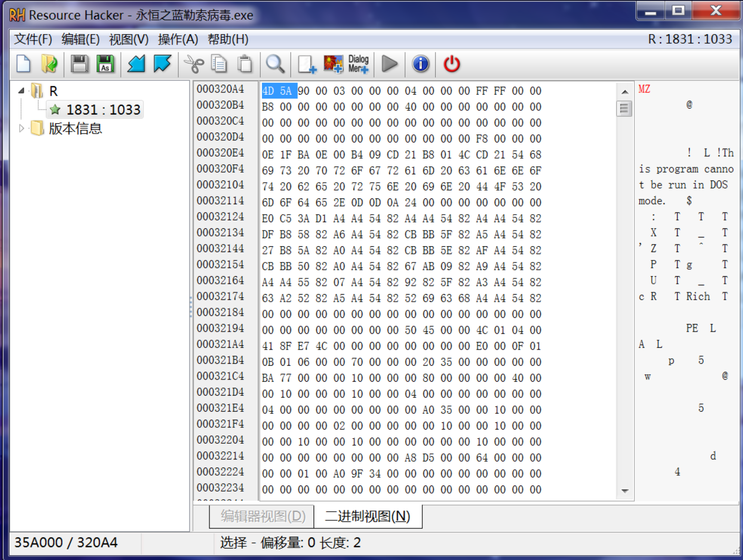The width and height of the screenshot is (743, 560).
Task: Open the Dialog Merge tool
Action: tap(358, 64)
